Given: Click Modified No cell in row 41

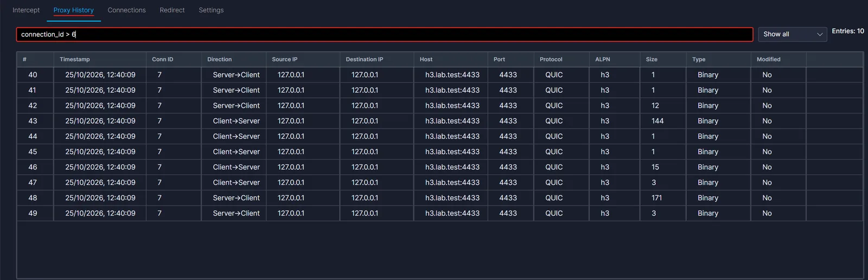Looking at the screenshot, I should (x=767, y=90).
